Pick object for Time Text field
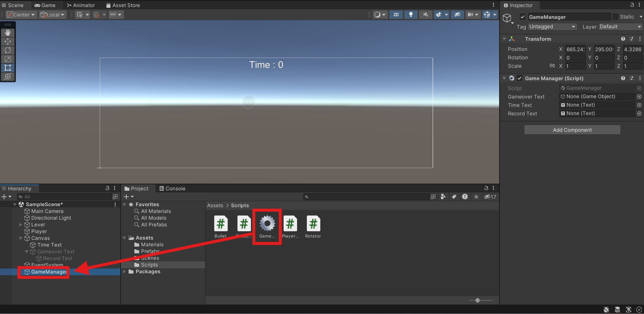The image size is (644, 314). pyautogui.click(x=639, y=105)
